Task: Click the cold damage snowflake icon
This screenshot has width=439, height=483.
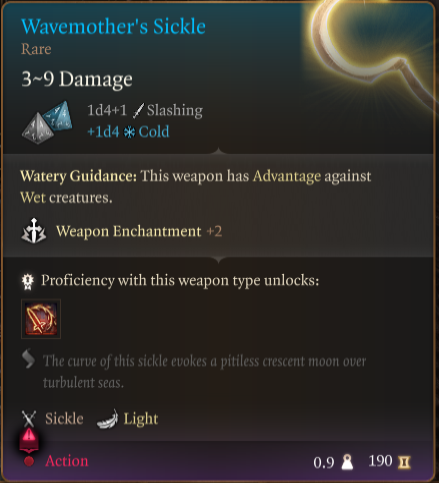Action: [x=129, y=132]
